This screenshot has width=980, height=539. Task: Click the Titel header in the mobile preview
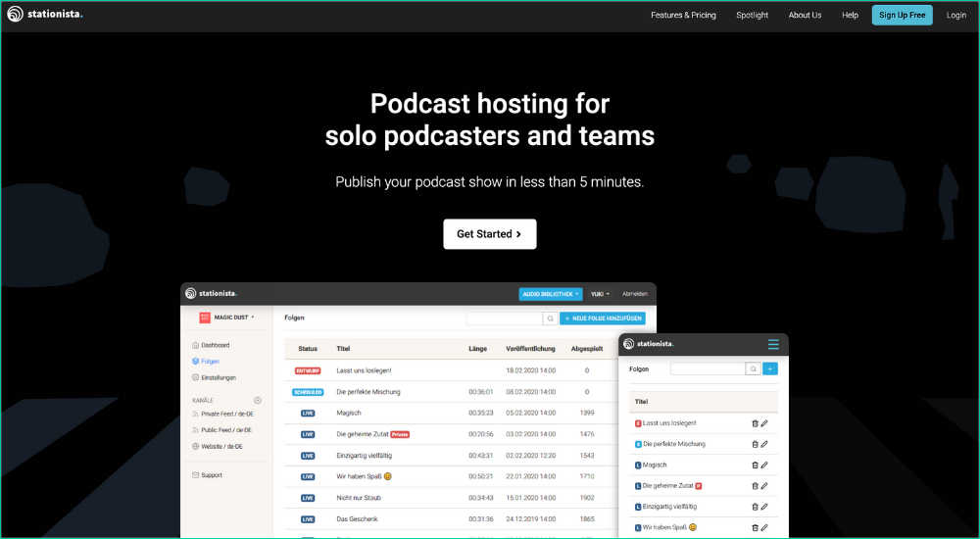point(641,402)
